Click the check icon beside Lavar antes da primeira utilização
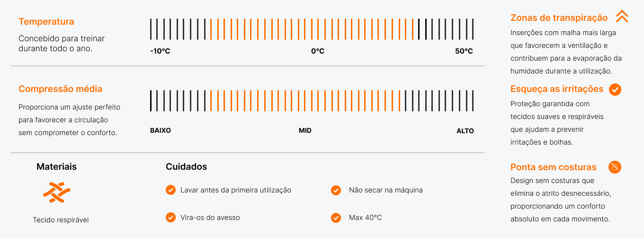Viewport: 644px width, 238px height. coord(171,190)
